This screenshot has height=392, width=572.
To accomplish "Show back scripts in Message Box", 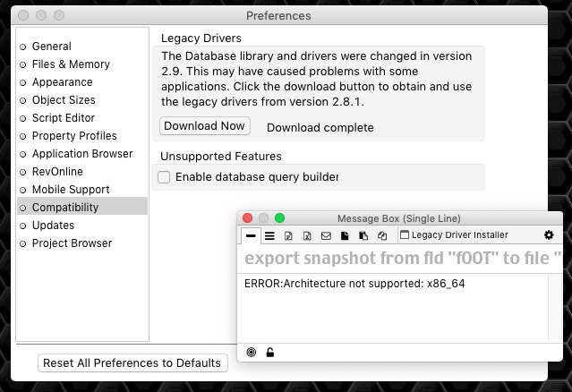I will pyautogui.click(x=363, y=236).
